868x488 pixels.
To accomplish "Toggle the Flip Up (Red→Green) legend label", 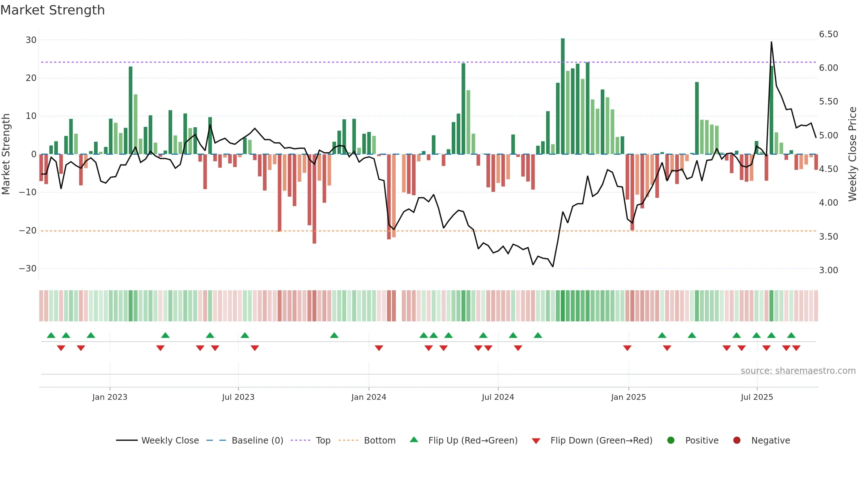I will click(x=473, y=440).
